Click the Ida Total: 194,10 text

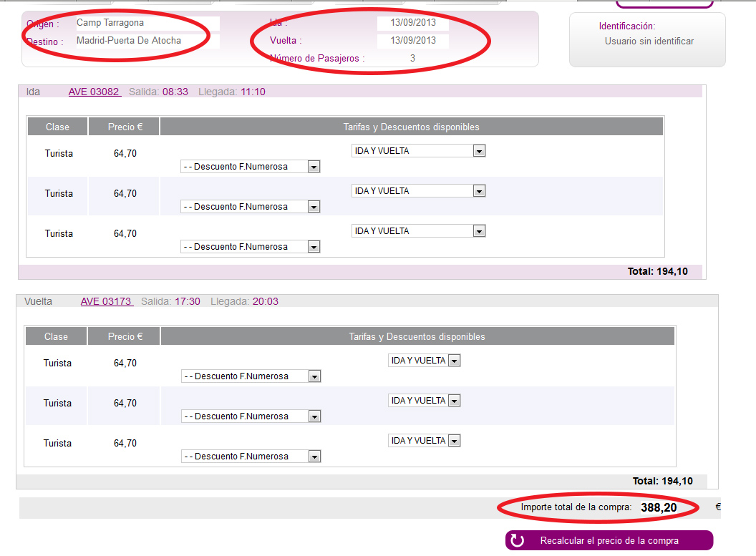(x=658, y=271)
